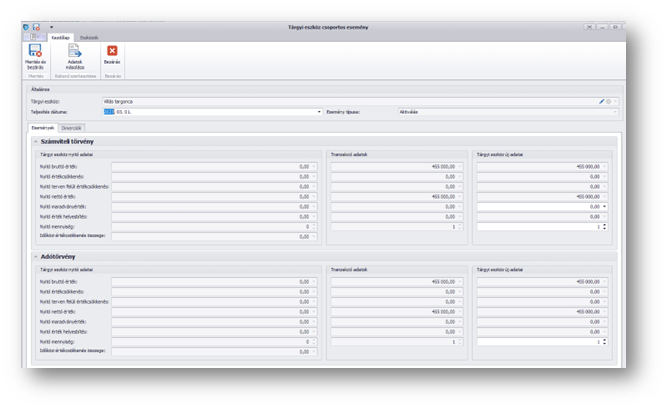Click the Számviteli new Nyitó mennyiség stepper
This screenshot has width=668, height=410.
[605, 226]
